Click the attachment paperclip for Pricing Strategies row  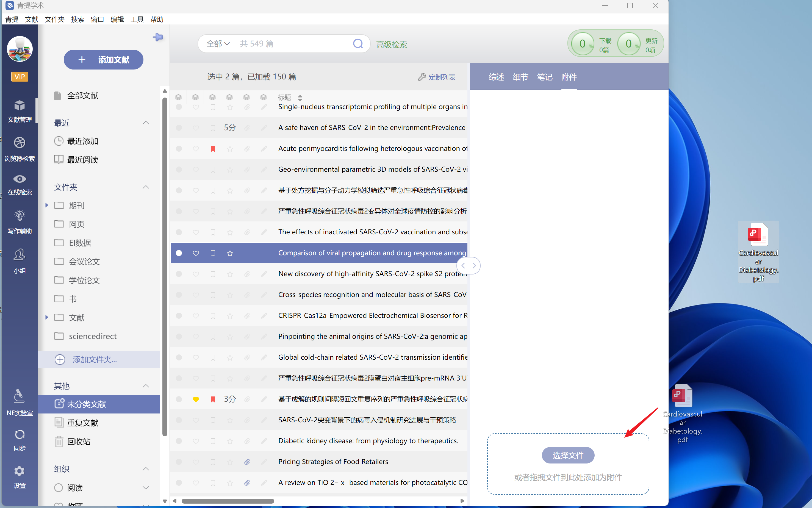247,462
